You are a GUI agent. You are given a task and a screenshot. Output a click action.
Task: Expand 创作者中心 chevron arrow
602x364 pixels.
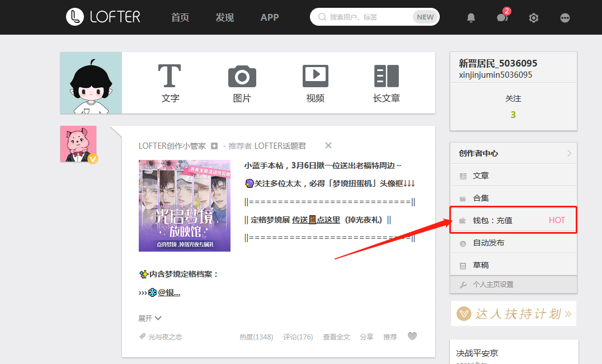569,153
